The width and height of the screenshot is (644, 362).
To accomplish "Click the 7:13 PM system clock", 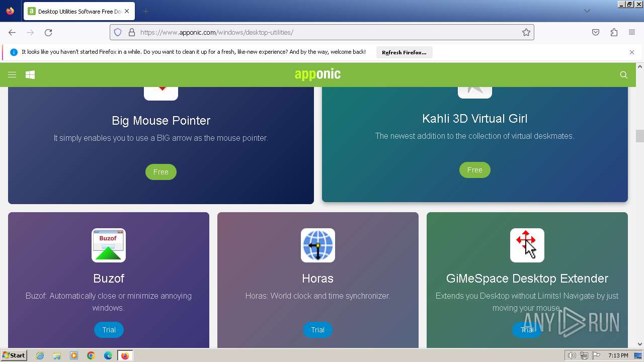I will click(618, 355).
